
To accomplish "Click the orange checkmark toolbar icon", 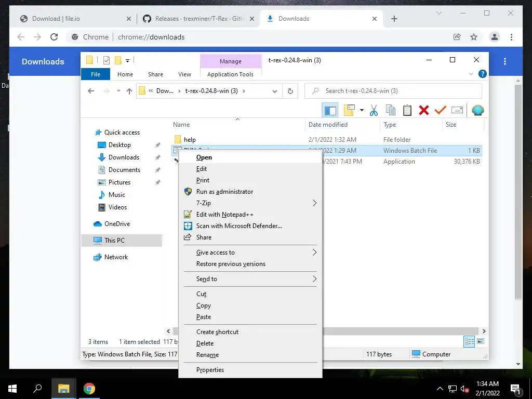I will click(441, 110).
